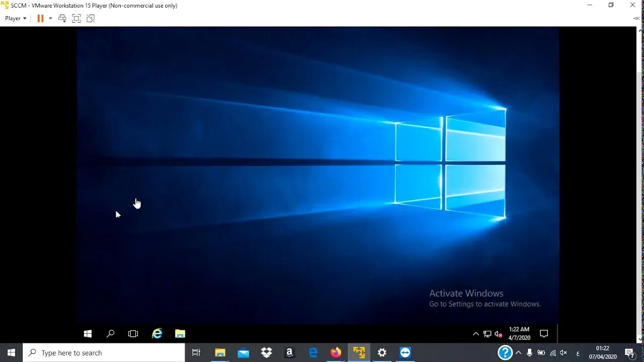Open Settings gear on host taskbar
This screenshot has width=644, height=362.
[x=382, y=352]
